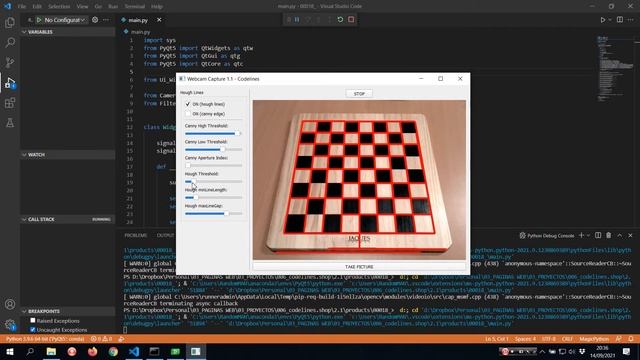Toggle the ON (hough lines) checkbox
This screenshot has height=360, width=640.
click(188, 104)
